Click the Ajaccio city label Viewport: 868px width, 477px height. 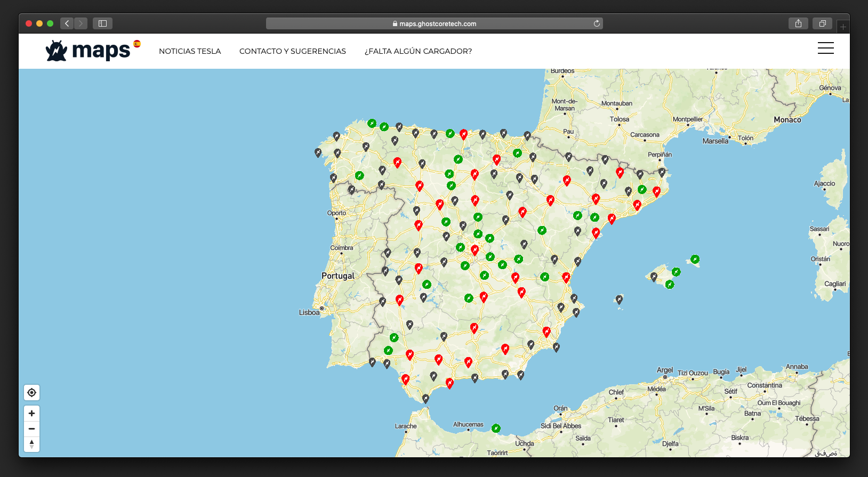click(x=824, y=183)
